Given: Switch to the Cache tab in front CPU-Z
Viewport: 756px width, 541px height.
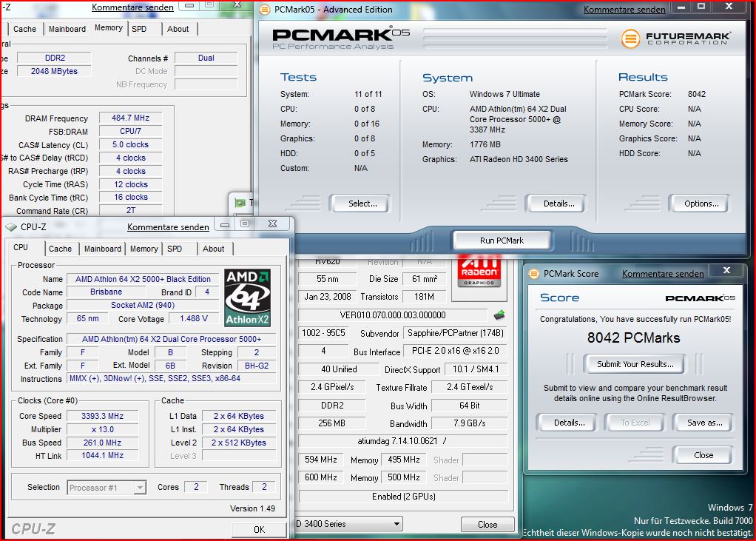Looking at the screenshot, I should coord(60,249).
